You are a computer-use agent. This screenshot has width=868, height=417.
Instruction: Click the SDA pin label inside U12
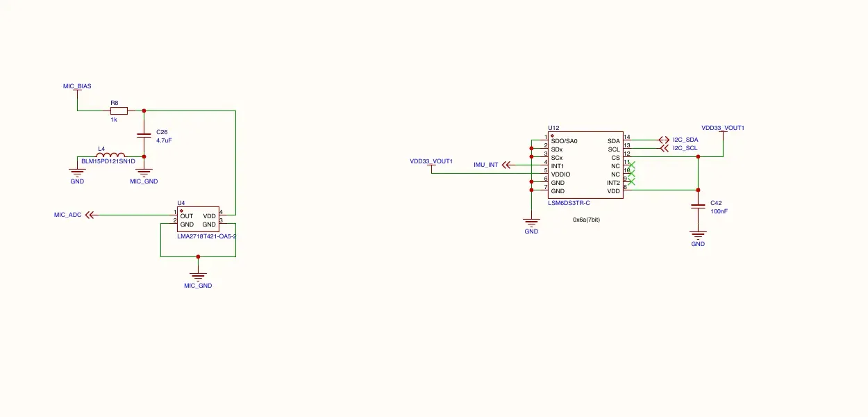coord(614,141)
